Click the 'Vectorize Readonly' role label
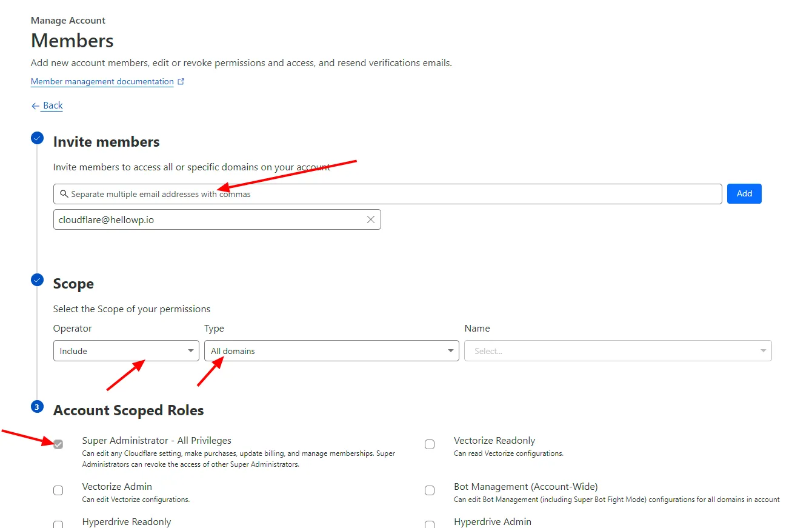The width and height of the screenshot is (812, 528). (494, 441)
